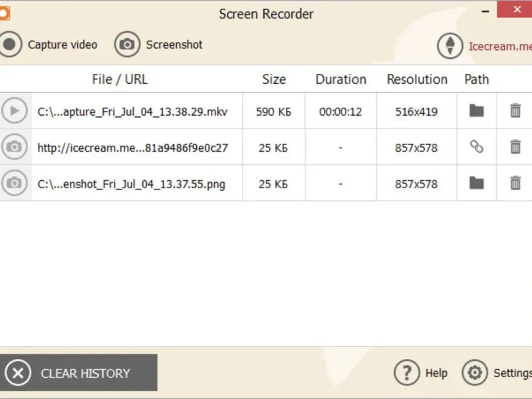Click the Icecream.me link text
Viewport: 532px width, 399px height.
(500, 46)
